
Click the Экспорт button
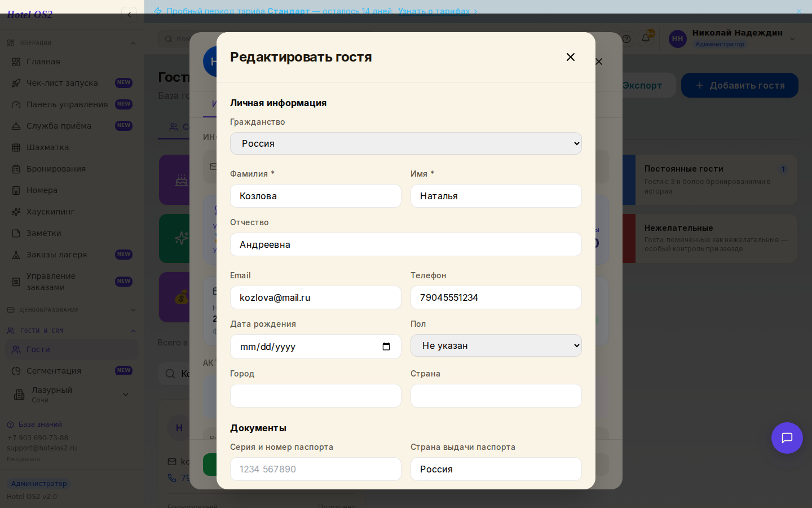[x=643, y=85]
